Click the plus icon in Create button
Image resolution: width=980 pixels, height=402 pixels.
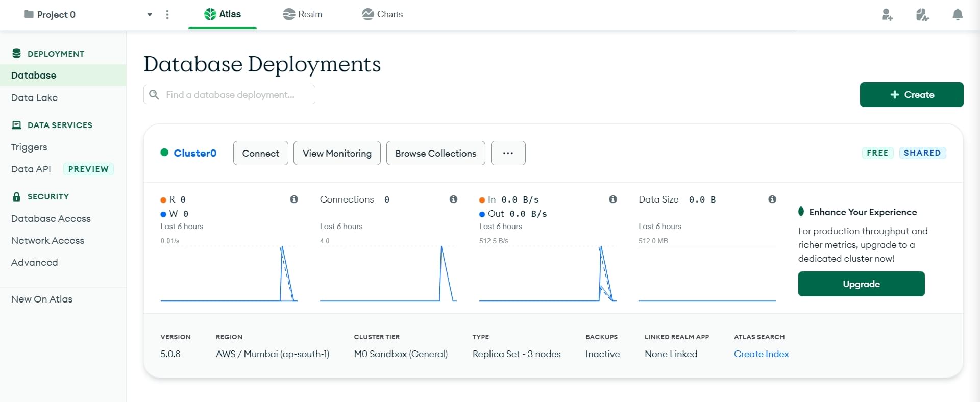894,94
